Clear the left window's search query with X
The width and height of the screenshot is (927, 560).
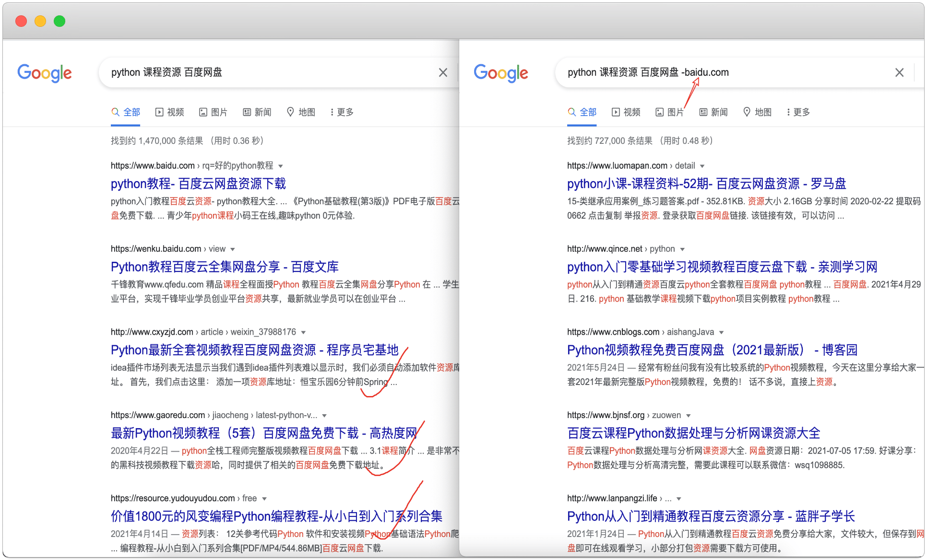pyautogui.click(x=443, y=72)
